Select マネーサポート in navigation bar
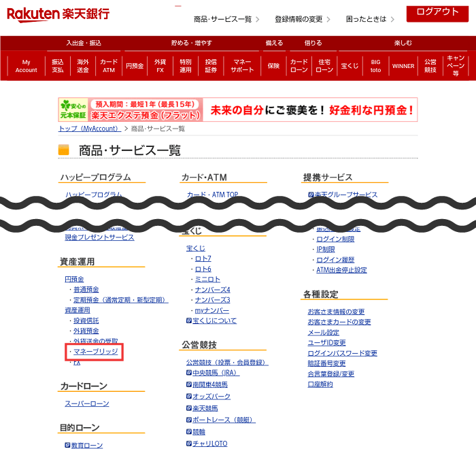This screenshot has height=449, width=476. [x=242, y=66]
